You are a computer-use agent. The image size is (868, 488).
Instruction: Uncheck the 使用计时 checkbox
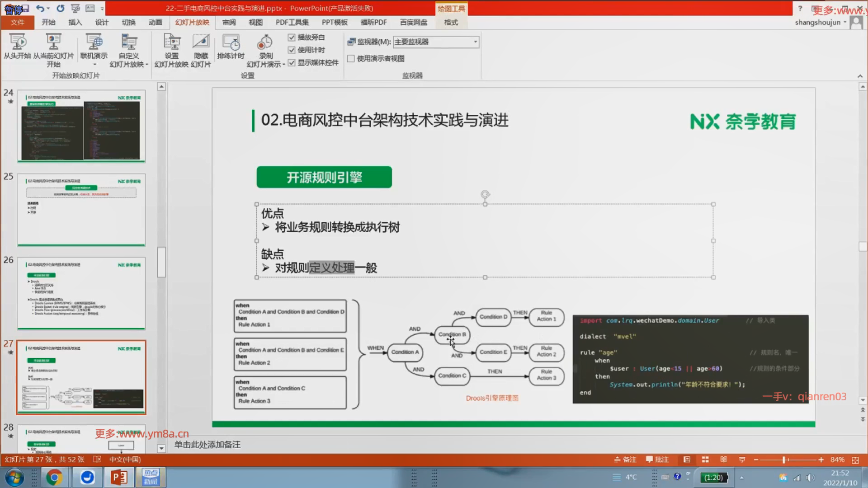coord(292,50)
